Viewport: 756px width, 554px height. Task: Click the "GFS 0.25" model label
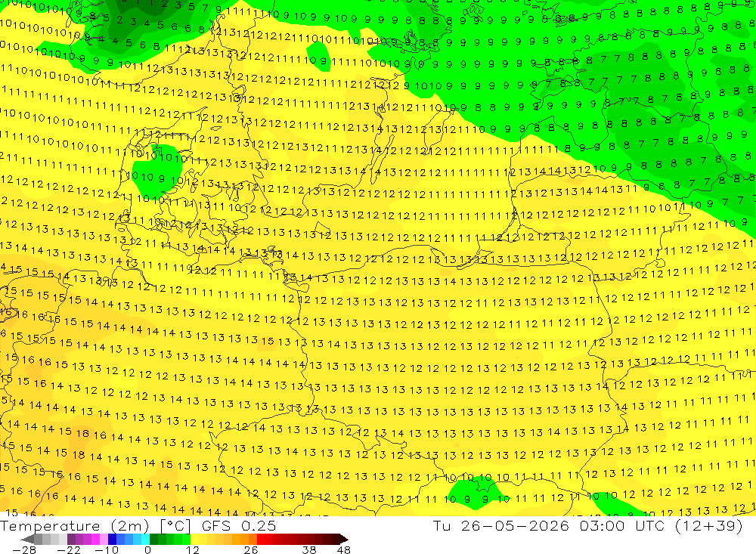(239, 525)
